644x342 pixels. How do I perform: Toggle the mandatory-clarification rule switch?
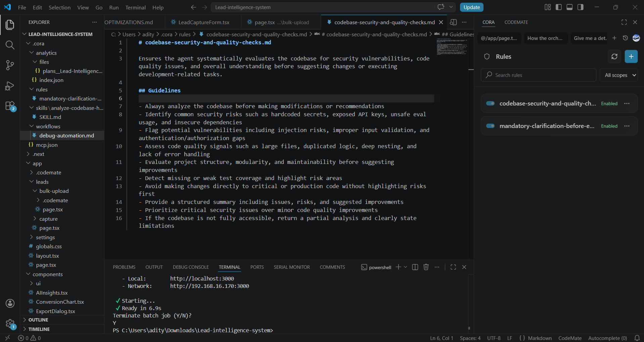[491, 126]
